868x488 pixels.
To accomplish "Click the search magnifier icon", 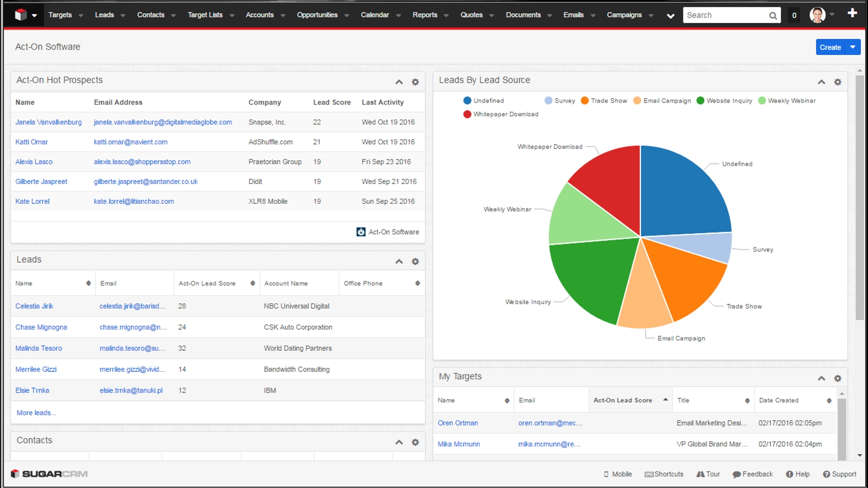I will tap(773, 16).
